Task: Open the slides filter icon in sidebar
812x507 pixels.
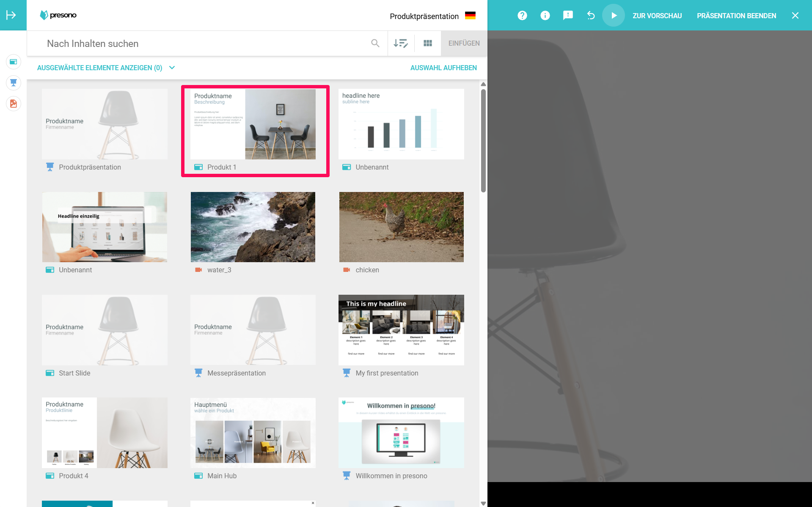Action: [14, 62]
